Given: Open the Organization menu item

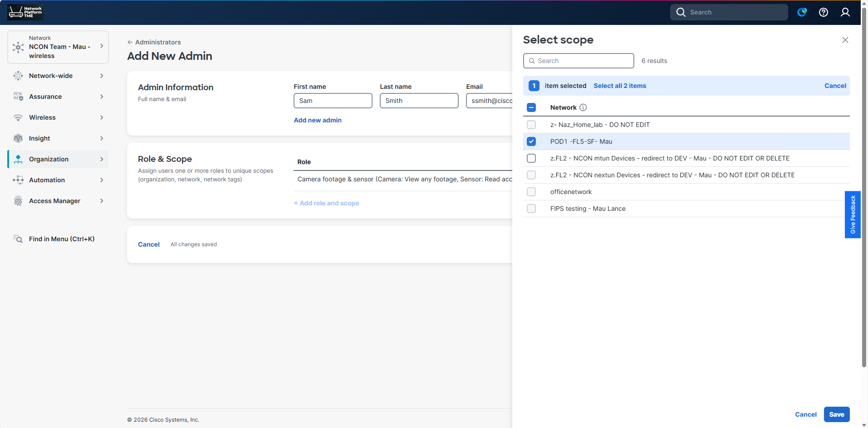Looking at the screenshot, I should [49, 159].
